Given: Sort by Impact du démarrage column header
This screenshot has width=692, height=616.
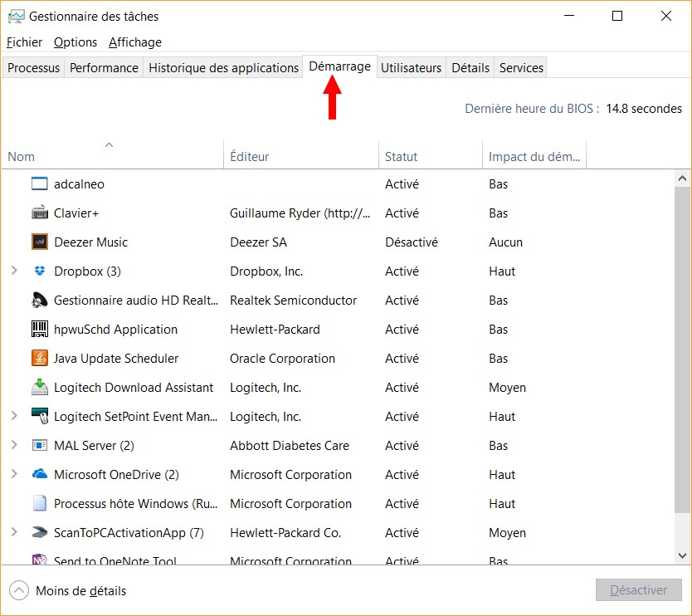Looking at the screenshot, I should coord(534,154).
